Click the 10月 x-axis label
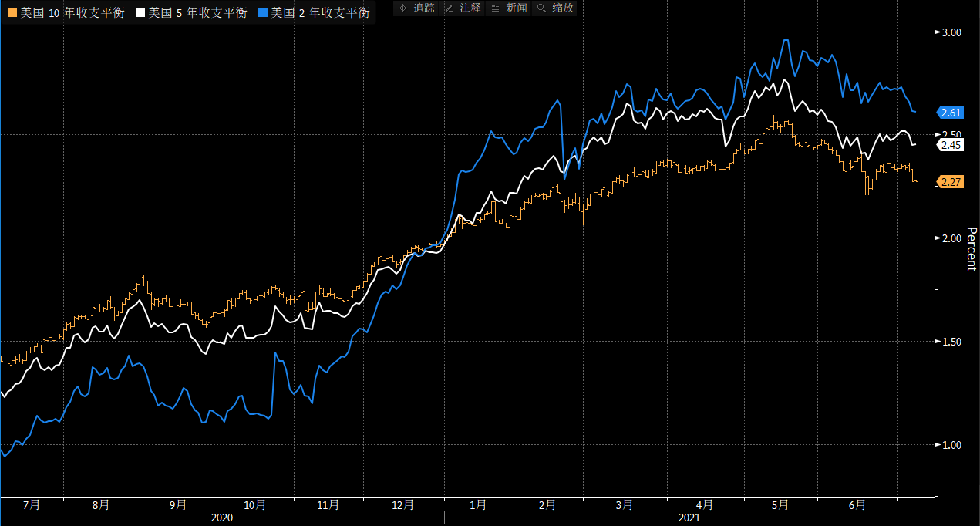This screenshot has height=526, width=980. (254, 505)
